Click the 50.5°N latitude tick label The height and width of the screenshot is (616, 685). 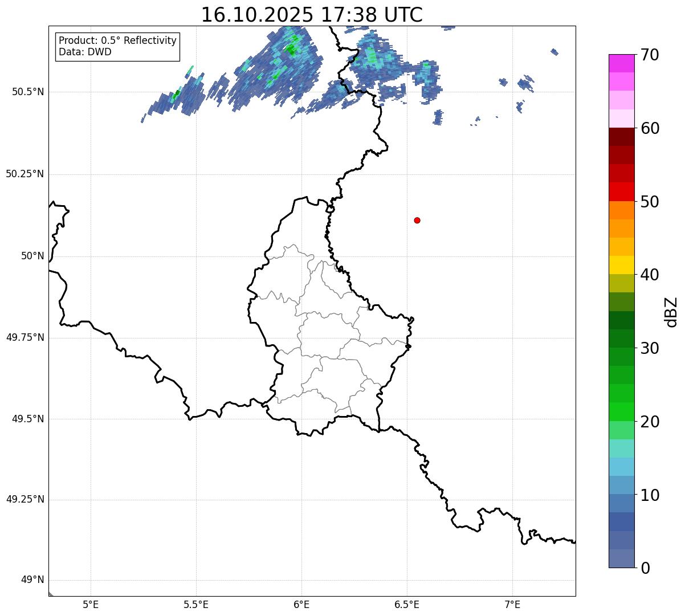coord(25,92)
